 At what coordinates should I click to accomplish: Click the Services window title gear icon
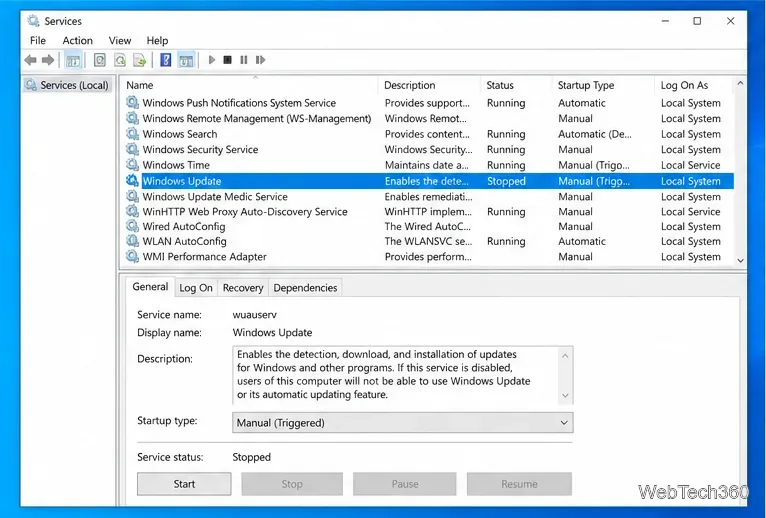33,21
